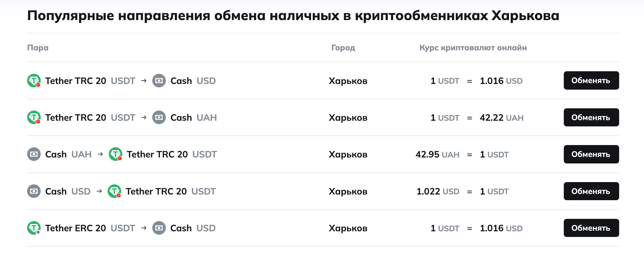Image resolution: width=644 pixels, height=259 pixels.
Task: Click the gray Cash icon starting third row
Action: point(34,154)
